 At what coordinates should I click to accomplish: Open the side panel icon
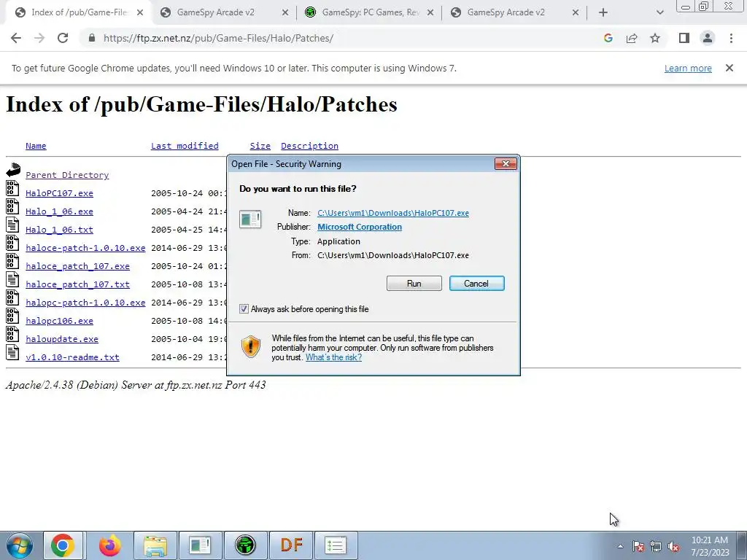point(684,38)
